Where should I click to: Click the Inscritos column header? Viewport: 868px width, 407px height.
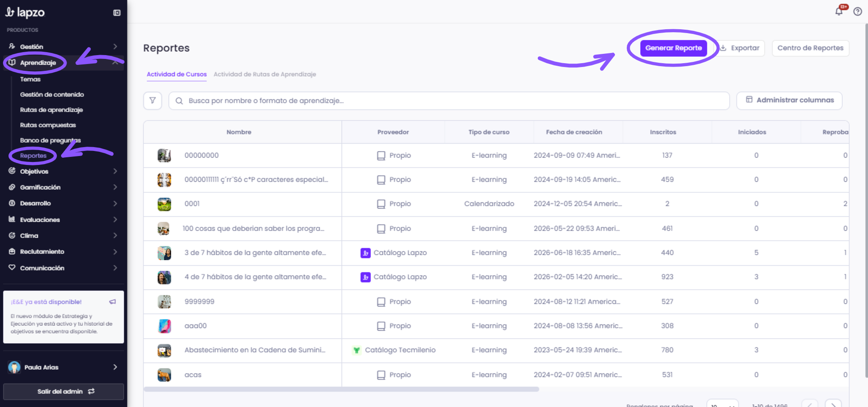(x=663, y=132)
